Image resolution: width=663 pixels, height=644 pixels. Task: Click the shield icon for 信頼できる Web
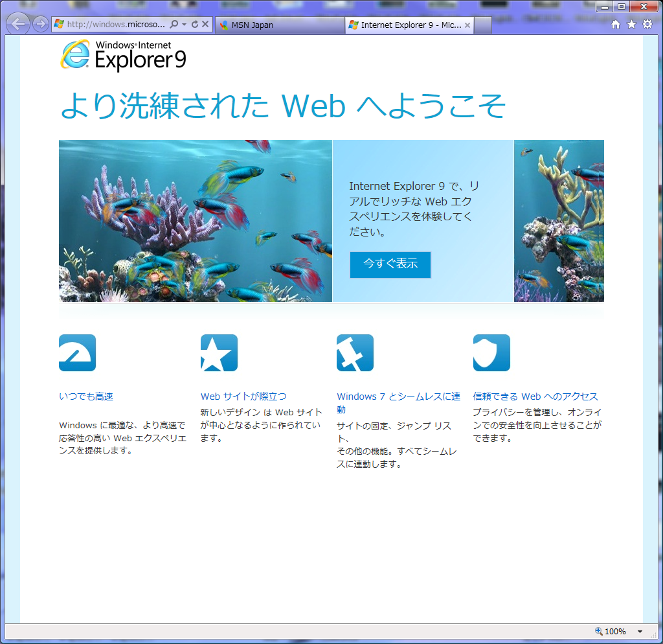[x=492, y=353]
